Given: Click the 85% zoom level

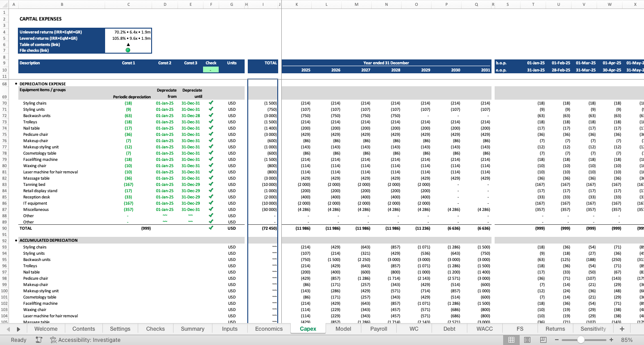Looking at the screenshot, I should pyautogui.click(x=627, y=340).
